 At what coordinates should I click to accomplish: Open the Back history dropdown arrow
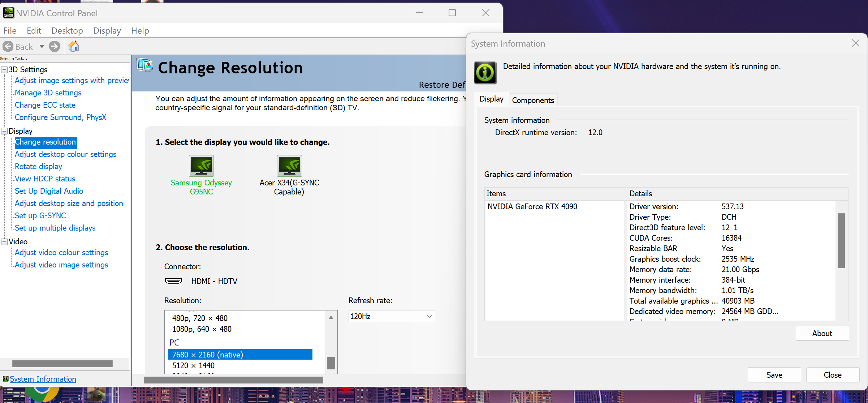coord(42,47)
